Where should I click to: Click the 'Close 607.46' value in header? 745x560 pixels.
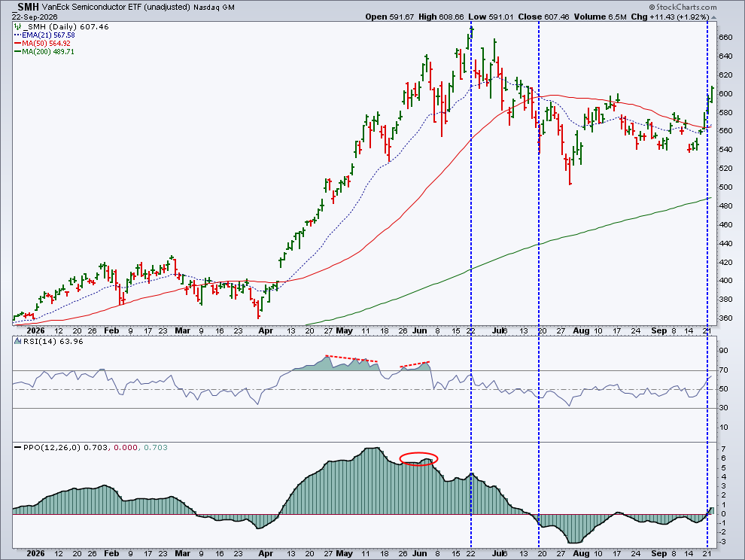(543, 17)
